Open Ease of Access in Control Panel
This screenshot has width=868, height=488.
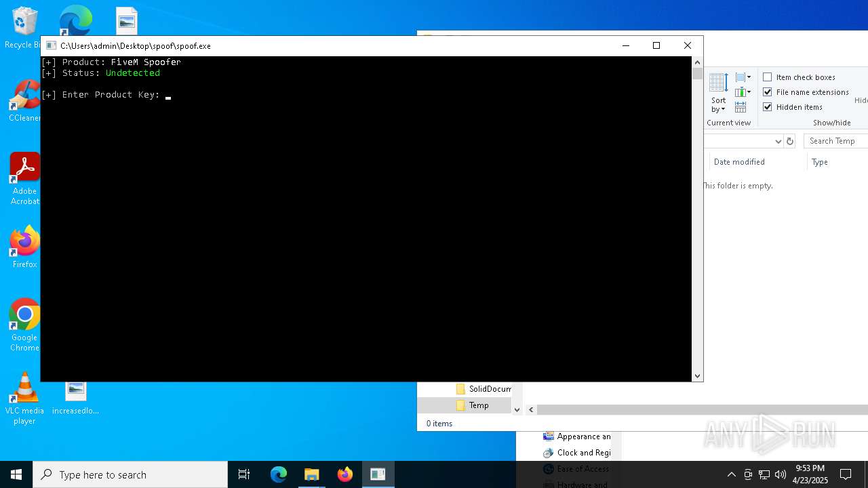point(576,468)
